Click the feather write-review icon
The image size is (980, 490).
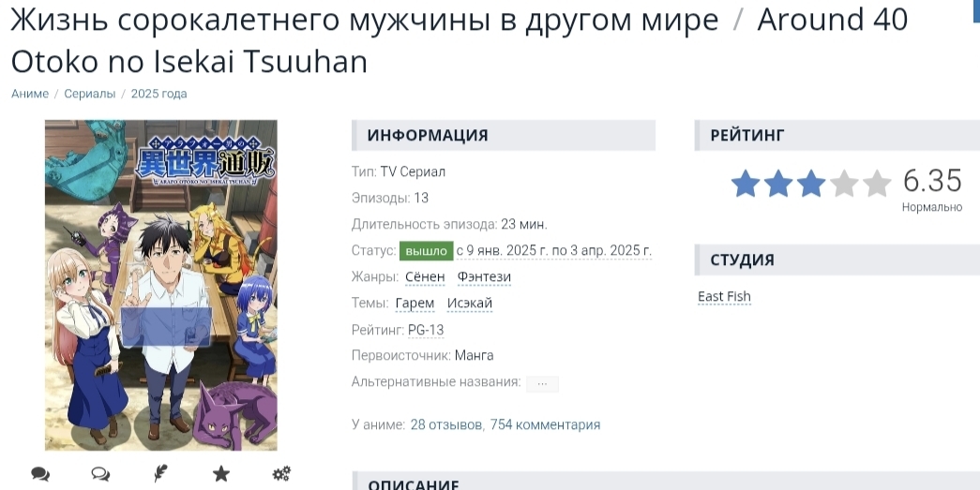pyautogui.click(x=160, y=474)
